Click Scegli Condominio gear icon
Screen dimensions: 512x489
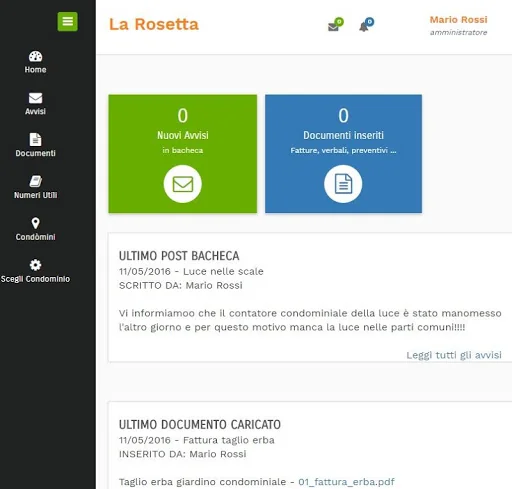(35, 265)
